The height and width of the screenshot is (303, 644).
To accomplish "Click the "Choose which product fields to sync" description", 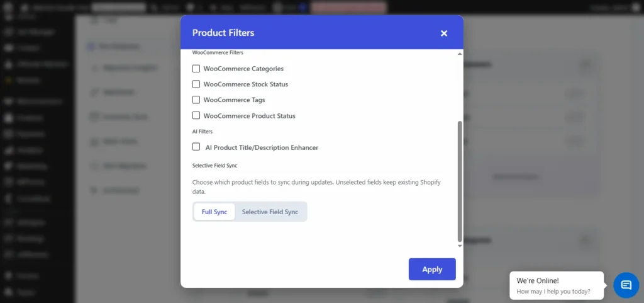I will click(316, 186).
